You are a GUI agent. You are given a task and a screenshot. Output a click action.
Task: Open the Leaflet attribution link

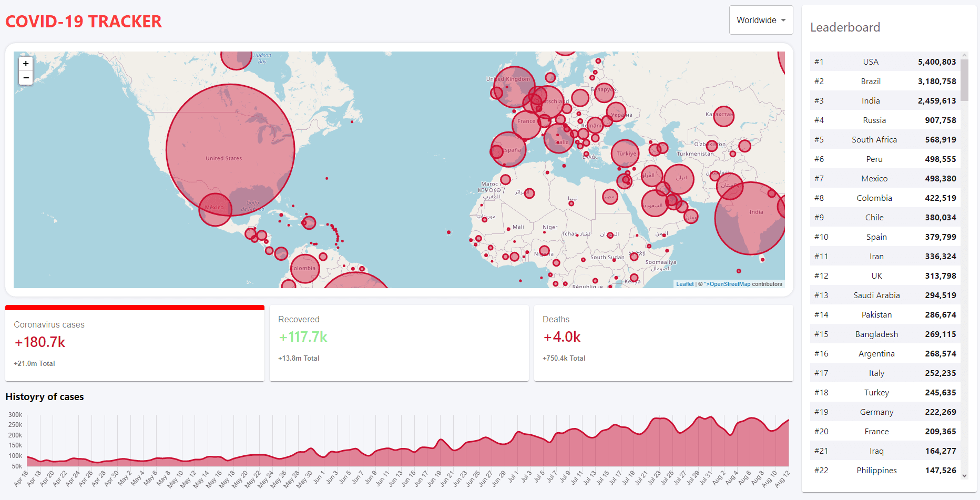pyautogui.click(x=685, y=284)
